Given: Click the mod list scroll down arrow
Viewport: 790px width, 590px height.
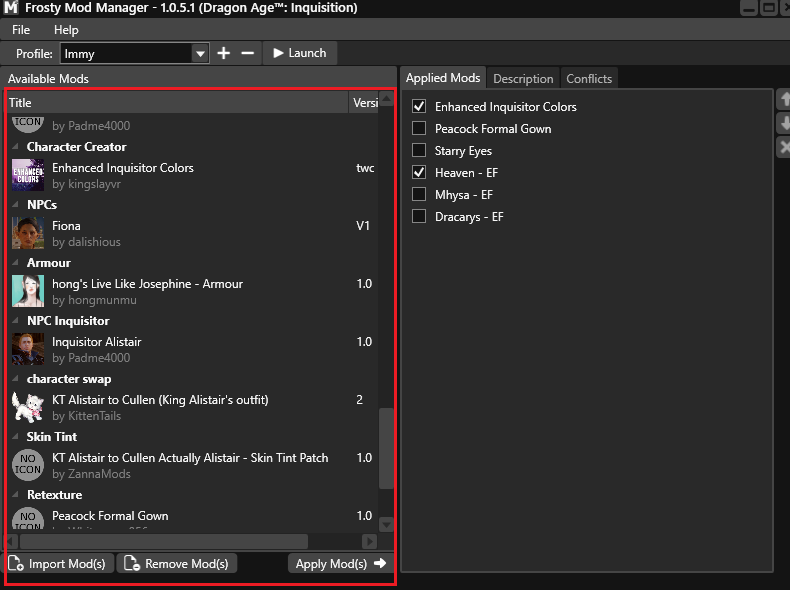Looking at the screenshot, I should pyautogui.click(x=386, y=525).
